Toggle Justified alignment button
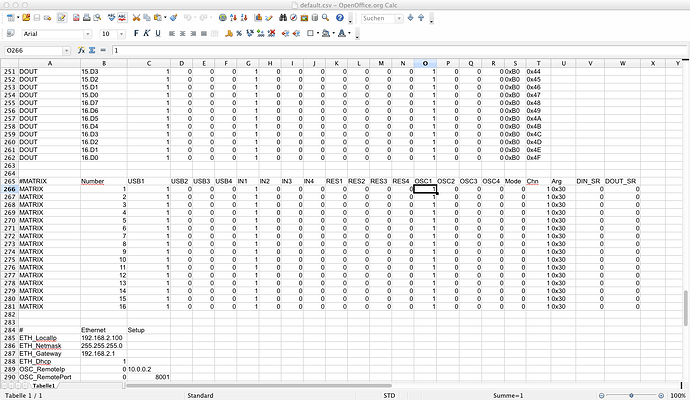Viewport: 690px width, 400px height. 204,33
